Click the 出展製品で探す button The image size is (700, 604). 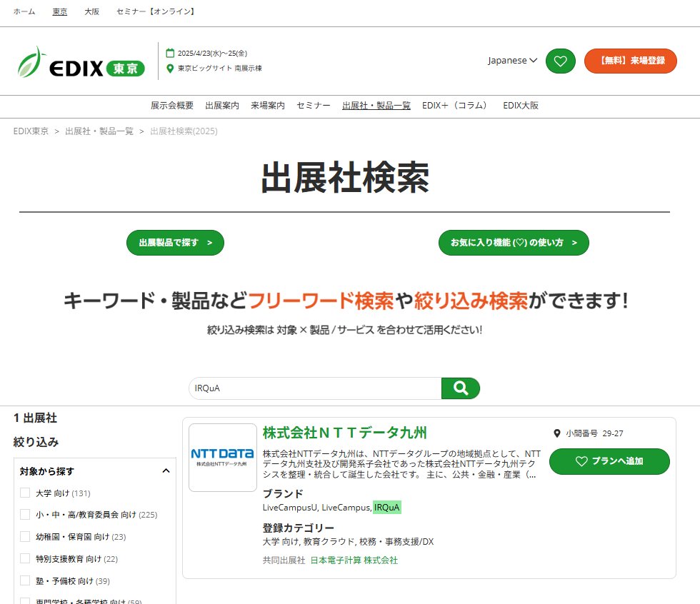pyautogui.click(x=175, y=243)
